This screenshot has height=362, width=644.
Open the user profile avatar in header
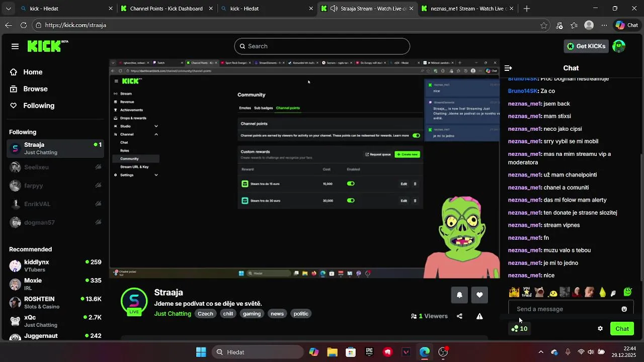[x=619, y=46]
